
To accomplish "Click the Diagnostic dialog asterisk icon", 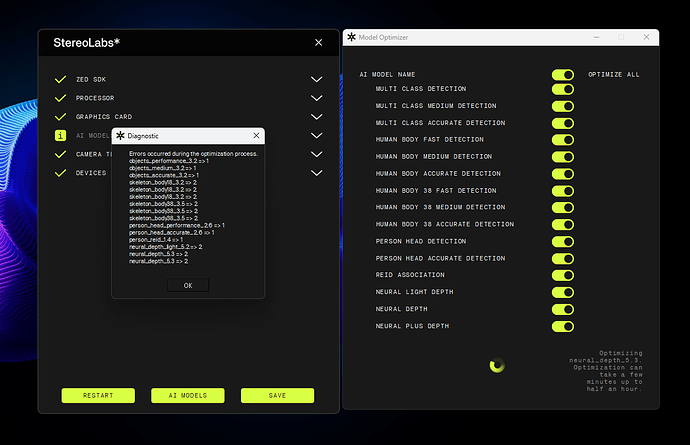I will (x=121, y=135).
